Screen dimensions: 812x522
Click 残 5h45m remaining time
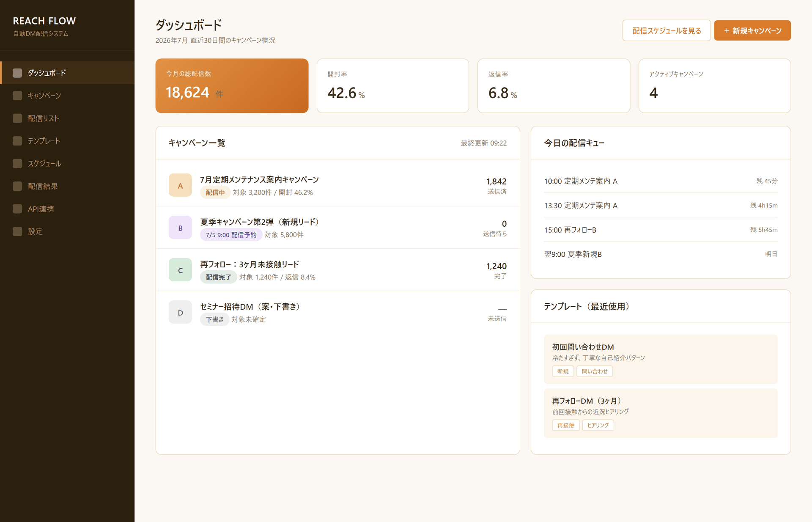click(764, 230)
